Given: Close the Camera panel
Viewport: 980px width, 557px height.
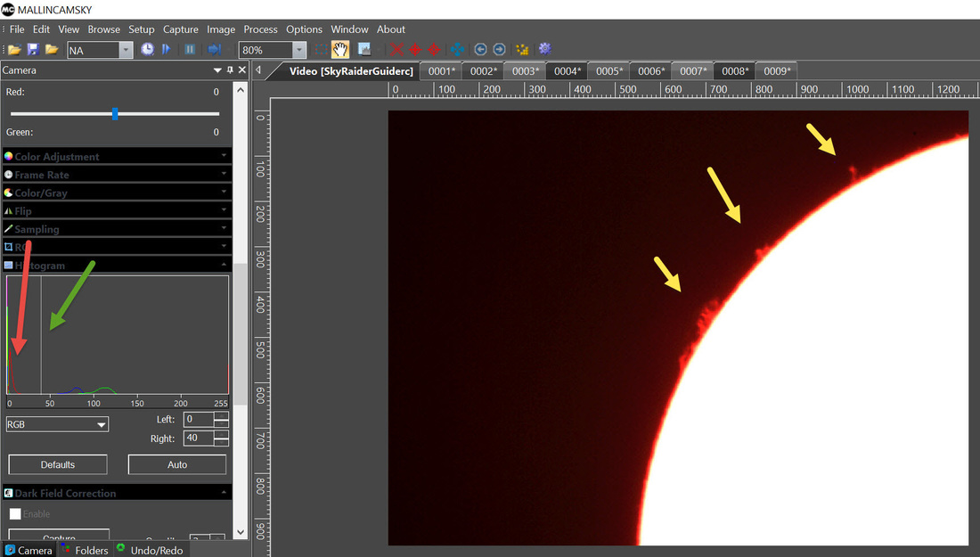Looking at the screenshot, I should pos(242,70).
